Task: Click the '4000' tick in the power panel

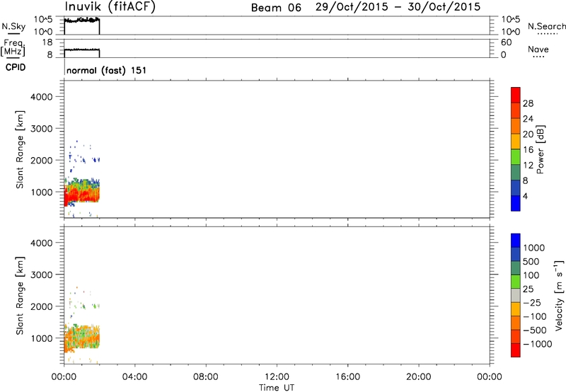Action: coord(42,97)
